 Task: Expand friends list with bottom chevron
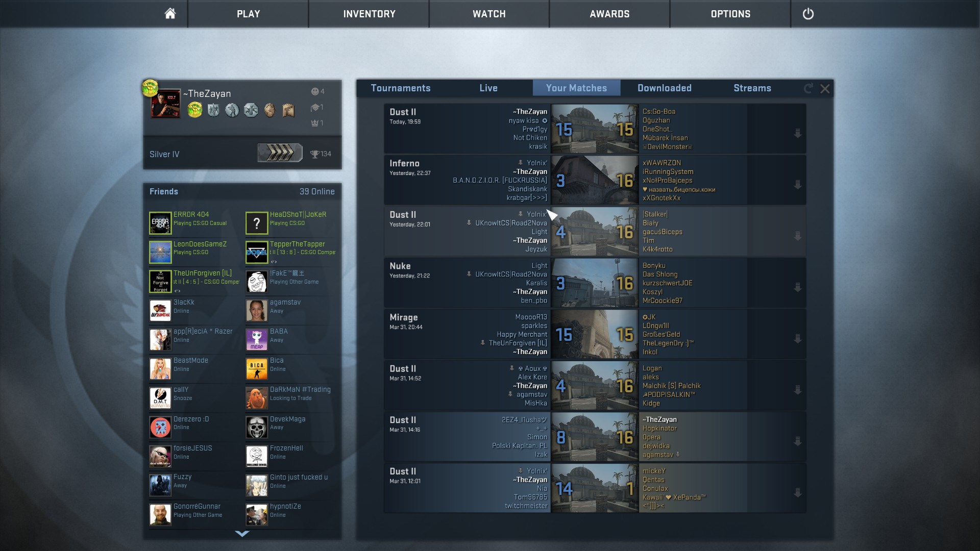[242, 534]
